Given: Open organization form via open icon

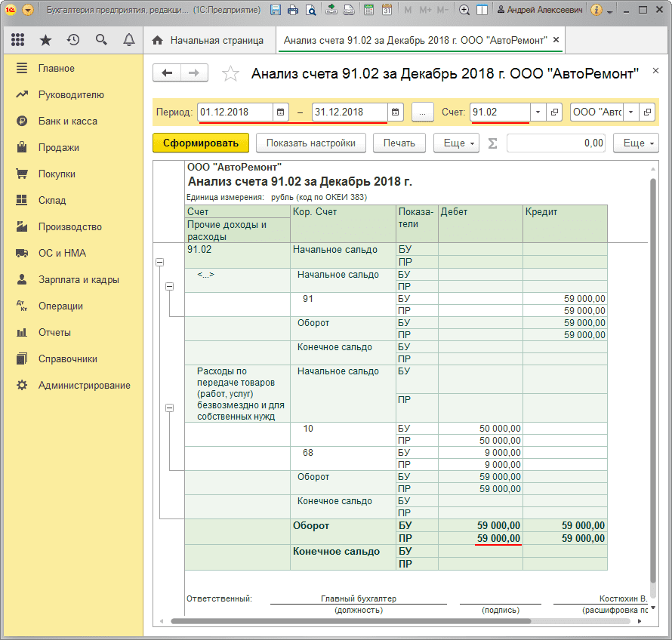Looking at the screenshot, I should [647, 112].
